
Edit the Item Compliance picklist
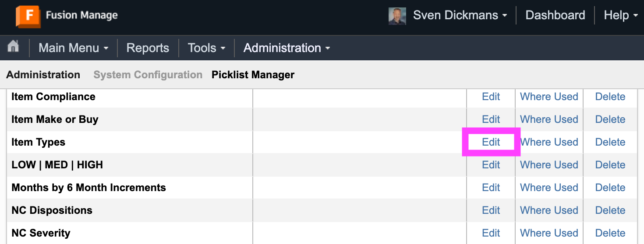tap(491, 97)
